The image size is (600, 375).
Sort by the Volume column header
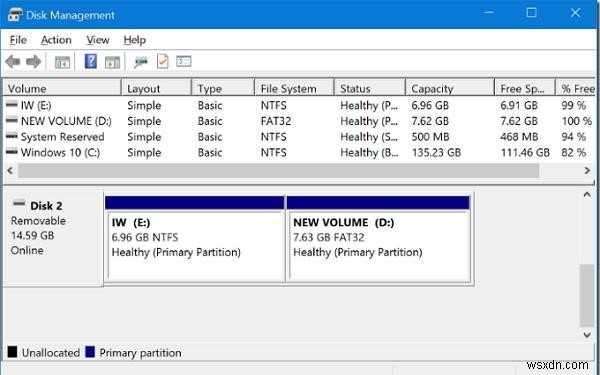(x=62, y=88)
